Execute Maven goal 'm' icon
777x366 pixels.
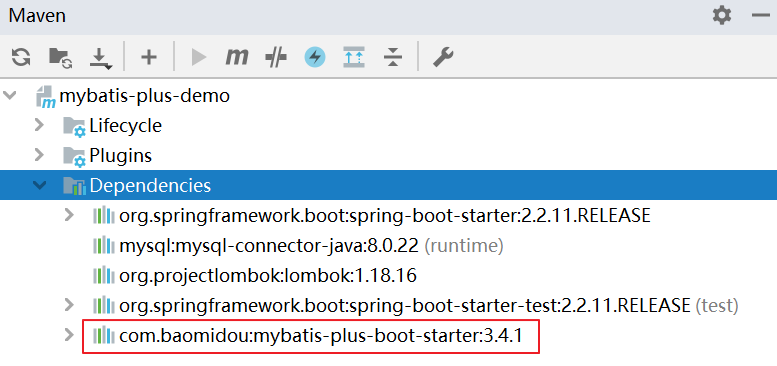tap(236, 57)
